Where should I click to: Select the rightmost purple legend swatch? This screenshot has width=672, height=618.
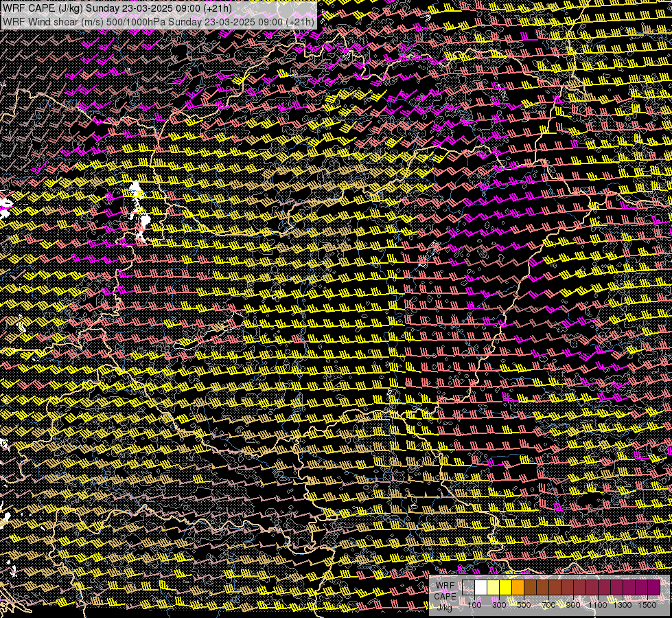pyautogui.click(x=653, y=587)
